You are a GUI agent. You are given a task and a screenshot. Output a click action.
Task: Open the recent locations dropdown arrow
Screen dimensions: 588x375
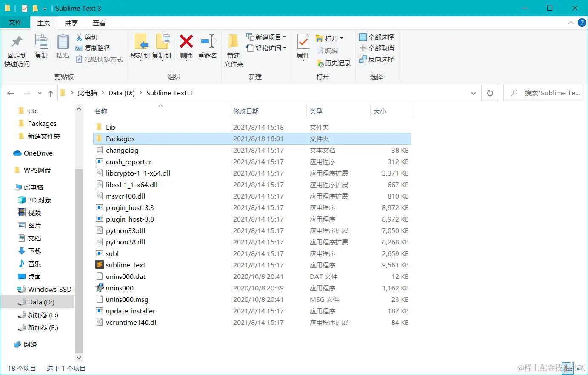click(x=40, y=93)
